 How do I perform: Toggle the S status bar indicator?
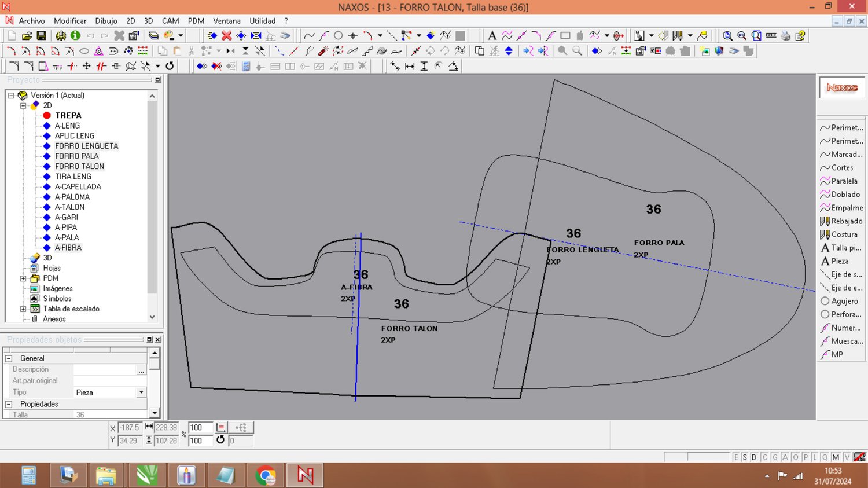(745, 457)
